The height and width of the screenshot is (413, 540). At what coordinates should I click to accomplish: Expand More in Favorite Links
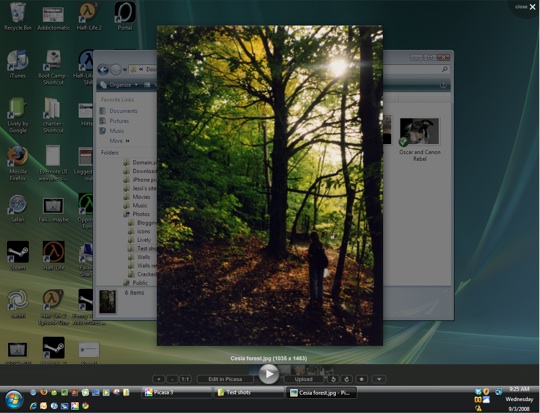119,141
